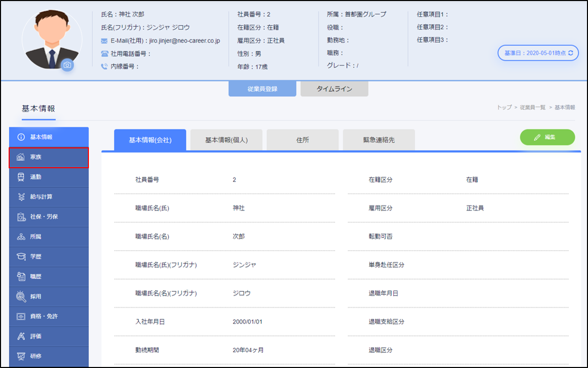Open 給与計算 payroll sidebar icon
Viewport: 588px width, 368px height.
click(x=21, y=197)
